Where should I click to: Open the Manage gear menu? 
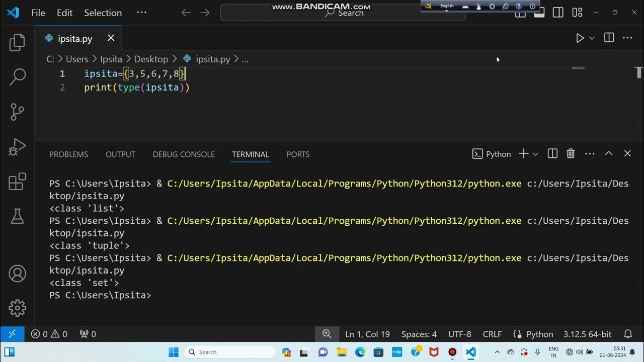click(17, 308)
